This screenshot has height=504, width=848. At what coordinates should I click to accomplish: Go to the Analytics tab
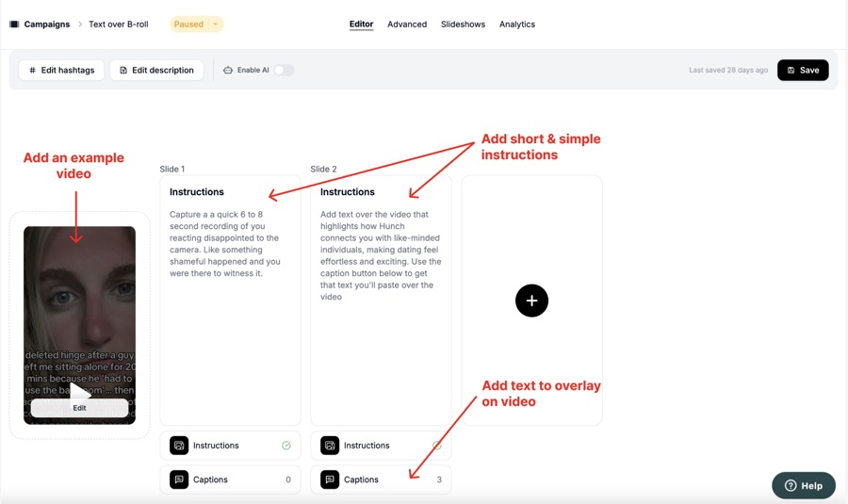[517, 24]
